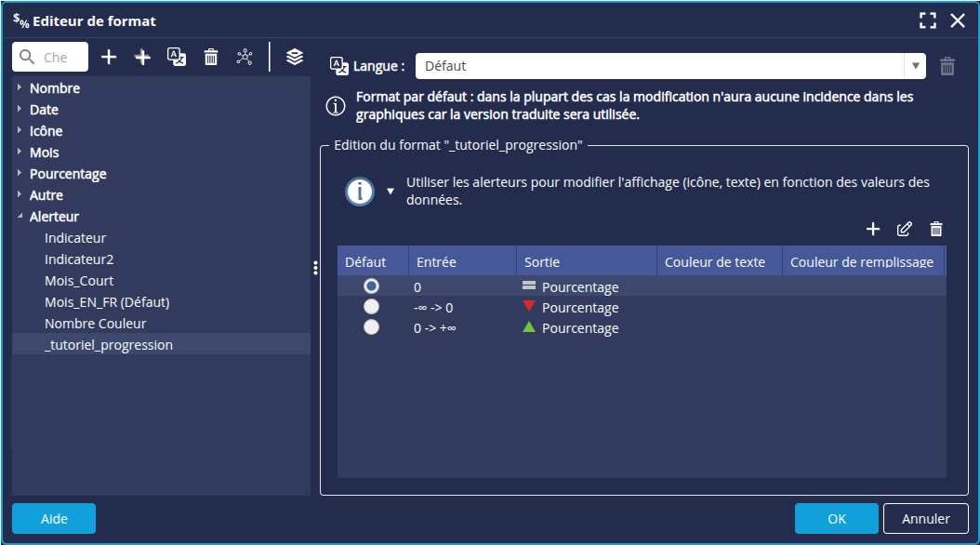Image resolution: width=980 pixels, height=545 pixels.
Task: Collapse the Alerteur category
Action: (x=20, y=216)
